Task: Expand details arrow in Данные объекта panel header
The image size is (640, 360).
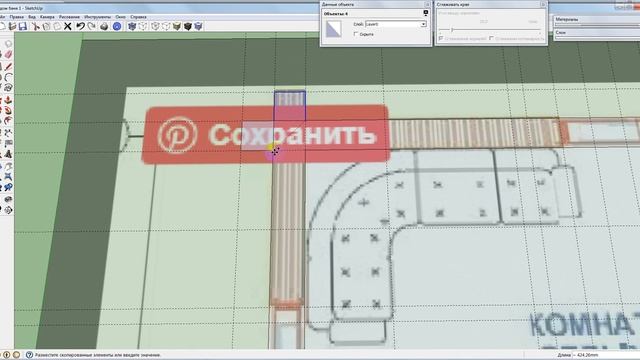Action: 426,13
